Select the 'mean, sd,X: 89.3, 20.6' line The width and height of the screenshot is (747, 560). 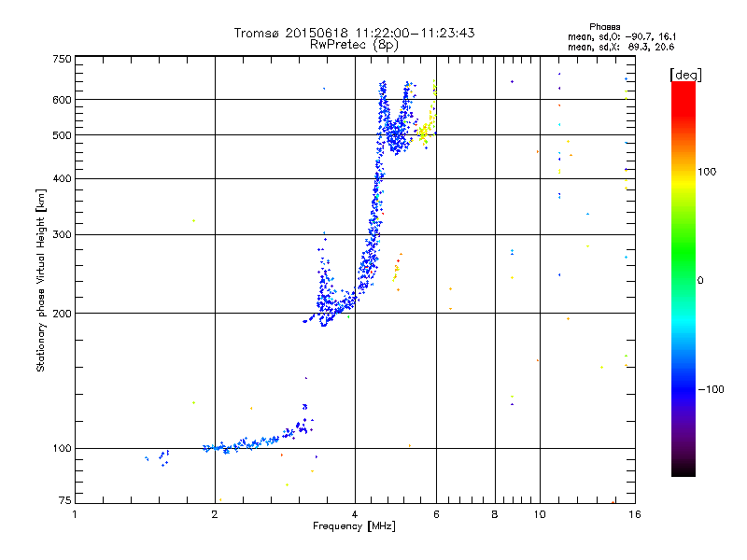point(621,47)
